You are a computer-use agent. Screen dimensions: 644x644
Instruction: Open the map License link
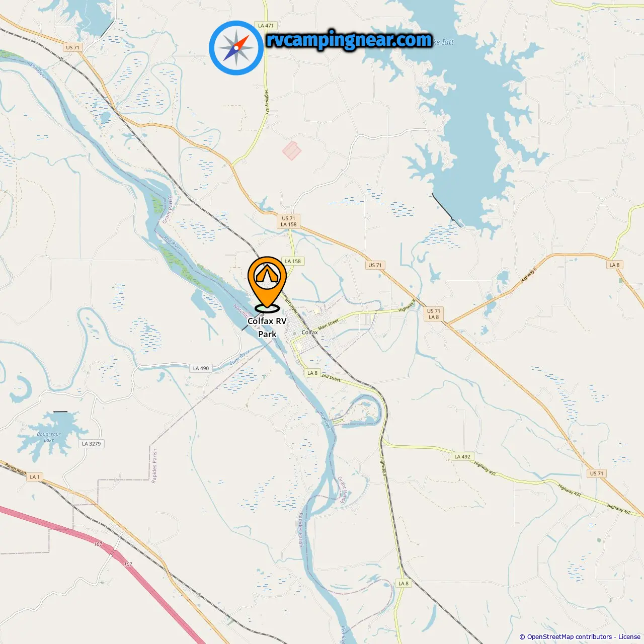(629, 636)
